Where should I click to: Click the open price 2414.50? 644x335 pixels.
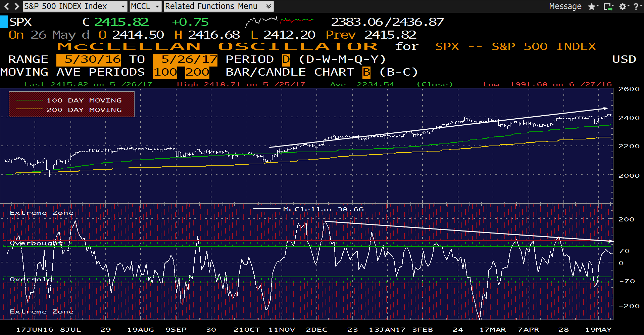(x=138, y=35)
